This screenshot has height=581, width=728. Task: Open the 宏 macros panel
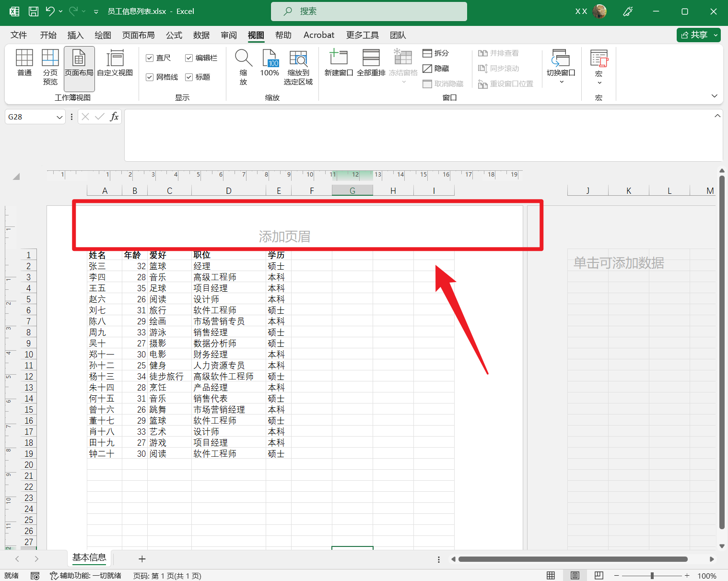click(599, 67)
